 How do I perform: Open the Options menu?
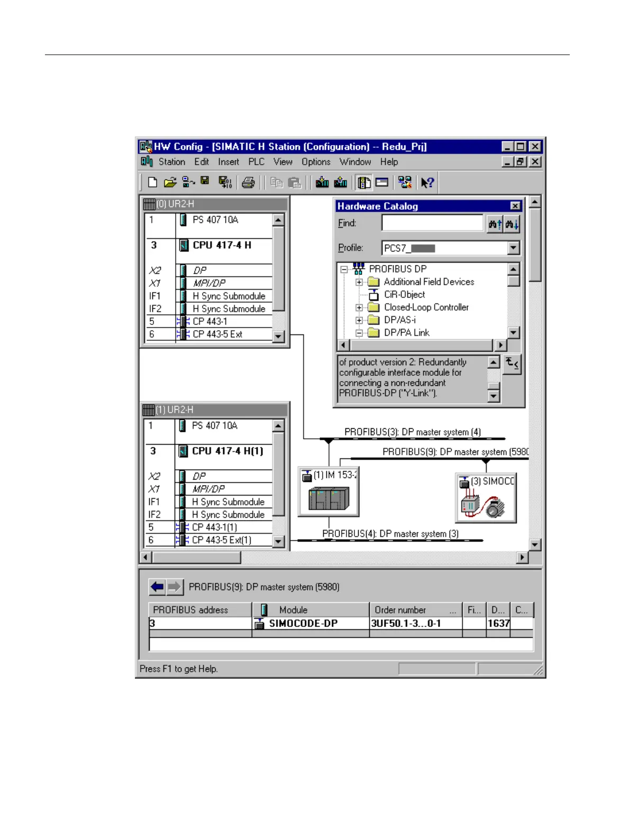pyautogui.click(x=316, y=162)
